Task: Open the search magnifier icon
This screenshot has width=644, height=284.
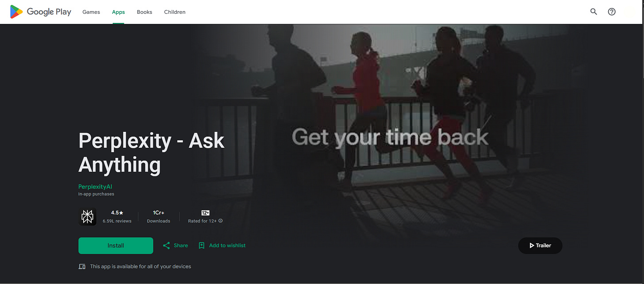Action: coord(594,12)
